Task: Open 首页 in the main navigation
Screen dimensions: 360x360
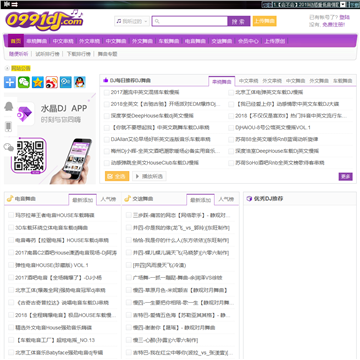Action: 16,41
